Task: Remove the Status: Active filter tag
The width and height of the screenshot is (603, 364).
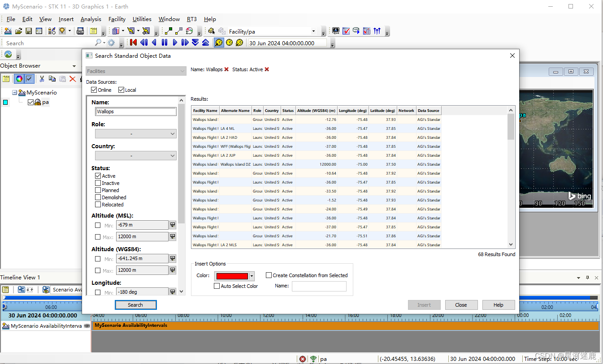Action: (x=267, y=69)
